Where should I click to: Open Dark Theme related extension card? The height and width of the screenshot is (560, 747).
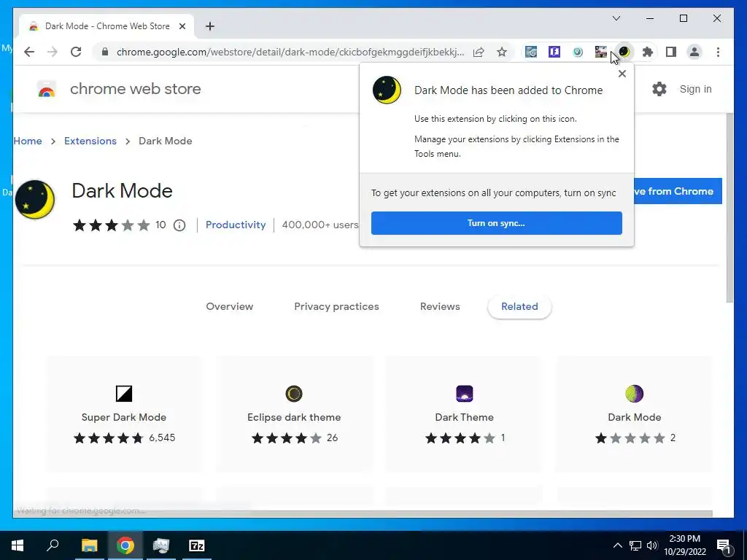tap(464, 414)
